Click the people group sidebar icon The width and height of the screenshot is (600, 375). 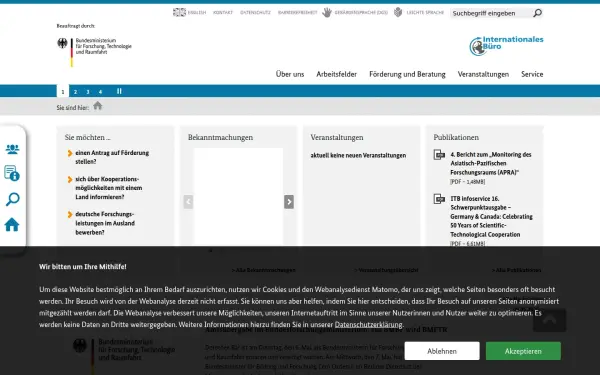[12, 149]
